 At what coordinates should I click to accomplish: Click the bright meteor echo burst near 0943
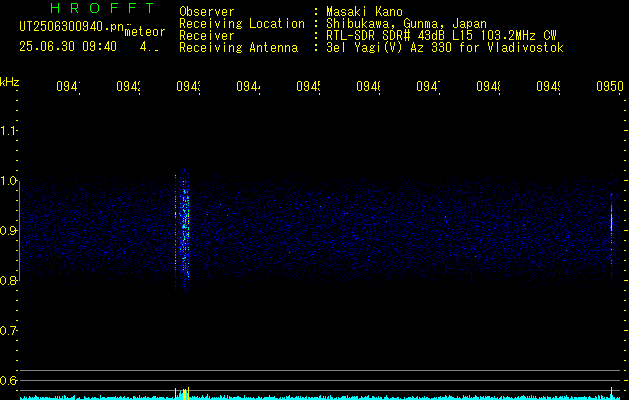(x=185, y=231)
